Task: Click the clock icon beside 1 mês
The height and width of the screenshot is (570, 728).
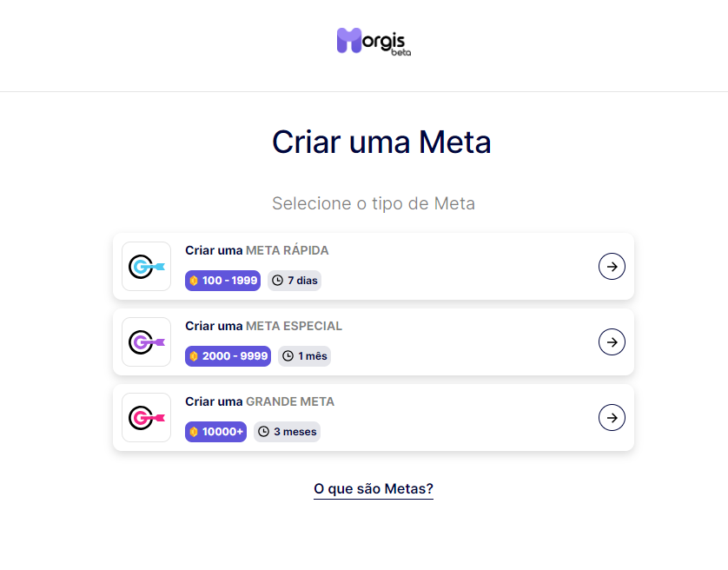Action: (x=288, y=356)
